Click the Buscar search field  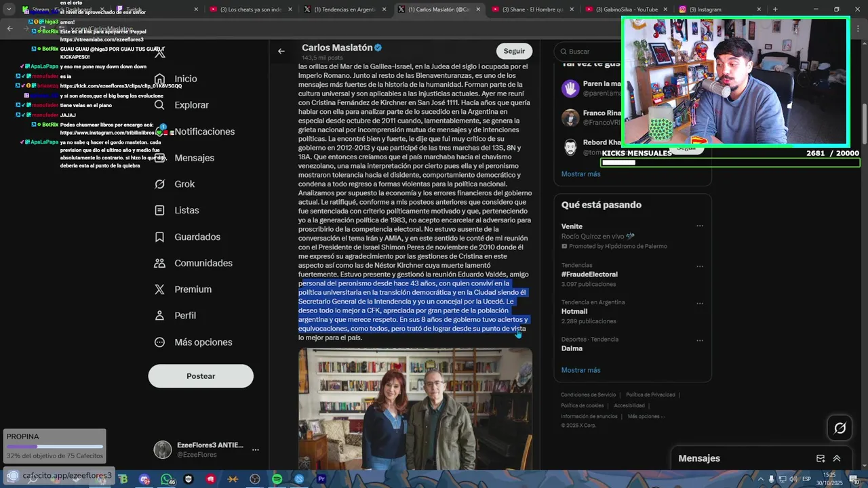click(x=633, y=52)
